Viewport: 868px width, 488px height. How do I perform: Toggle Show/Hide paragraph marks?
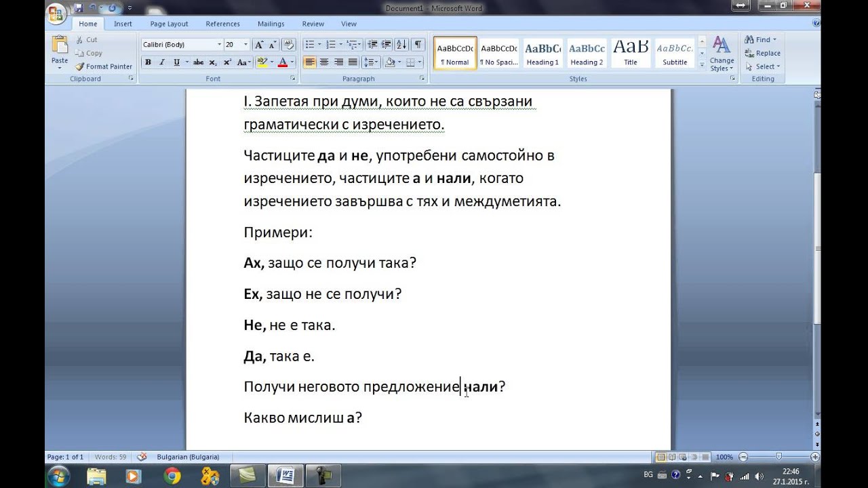[418, 45]
